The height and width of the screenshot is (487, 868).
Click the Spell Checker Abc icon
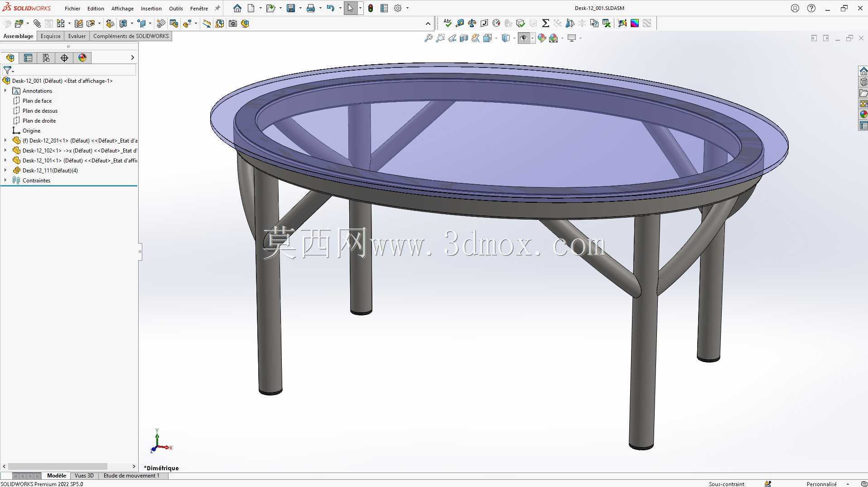point(448,23)
